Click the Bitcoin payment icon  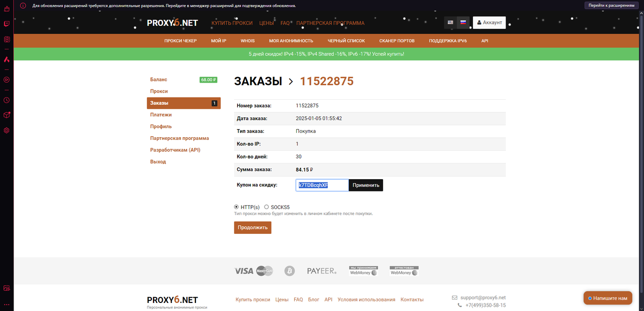(x=290, y=271)
